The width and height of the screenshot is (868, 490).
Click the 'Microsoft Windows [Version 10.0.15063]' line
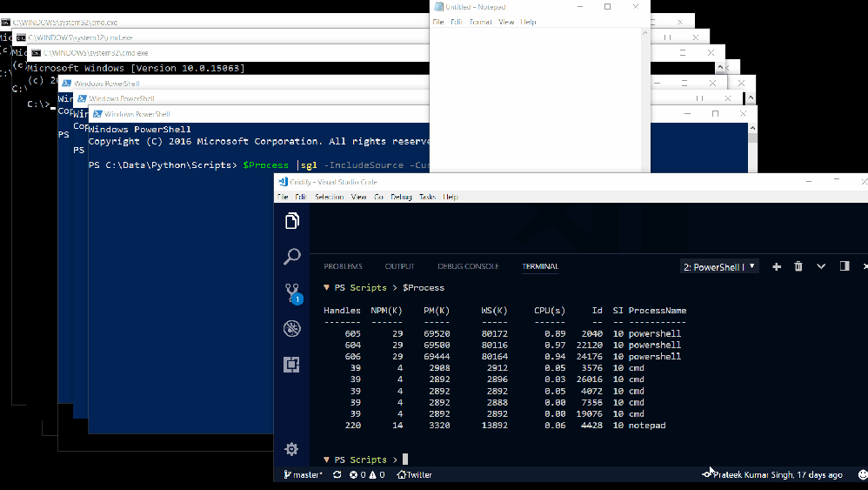136,68
